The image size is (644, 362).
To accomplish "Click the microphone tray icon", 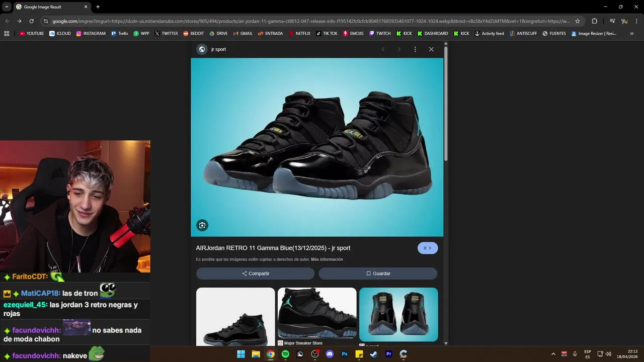I will [575, 354].
